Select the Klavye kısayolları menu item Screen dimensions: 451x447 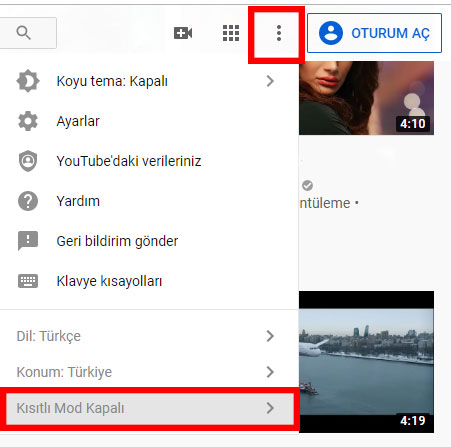149,281
